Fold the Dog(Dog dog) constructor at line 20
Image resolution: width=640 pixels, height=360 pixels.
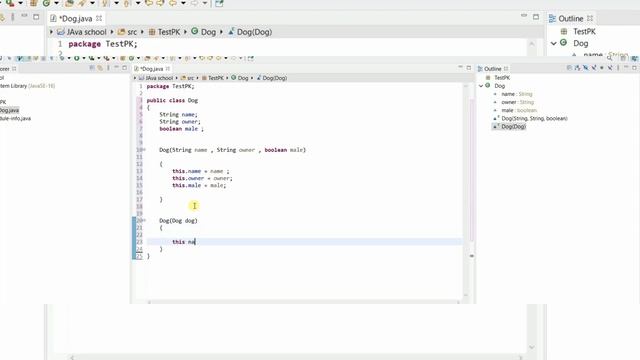pyautogui.click(x=144, y=220)
